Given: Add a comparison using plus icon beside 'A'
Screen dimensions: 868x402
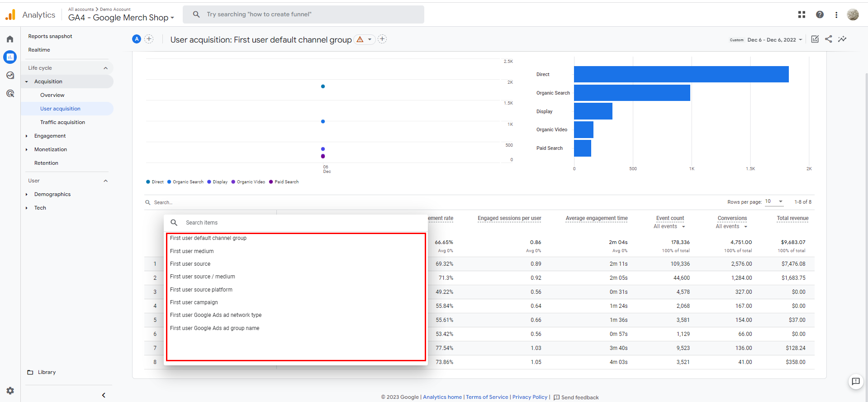Looking at the screenshot, I should click(x=149, y=39).
